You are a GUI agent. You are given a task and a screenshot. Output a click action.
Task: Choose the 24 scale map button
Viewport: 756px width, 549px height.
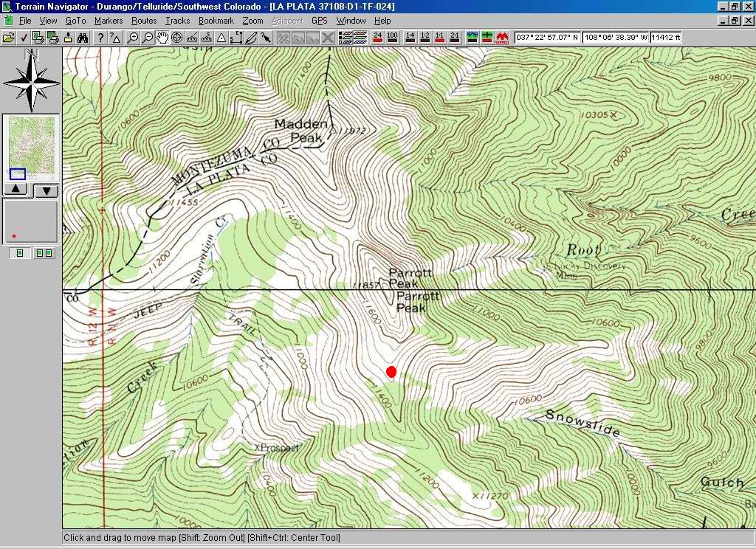pos(377,38)
